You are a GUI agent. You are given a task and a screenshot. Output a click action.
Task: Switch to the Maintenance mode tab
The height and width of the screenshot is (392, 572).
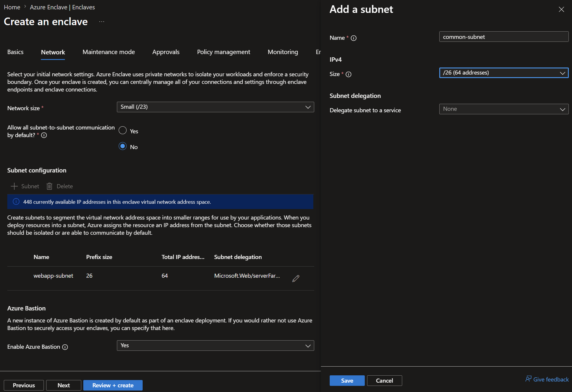click(109, 52)
